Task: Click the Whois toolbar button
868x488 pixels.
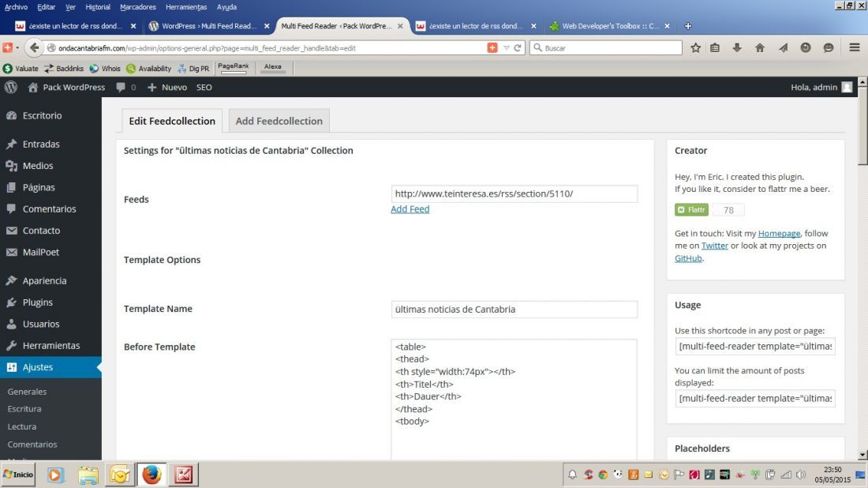Action: (x=105, y=69)
